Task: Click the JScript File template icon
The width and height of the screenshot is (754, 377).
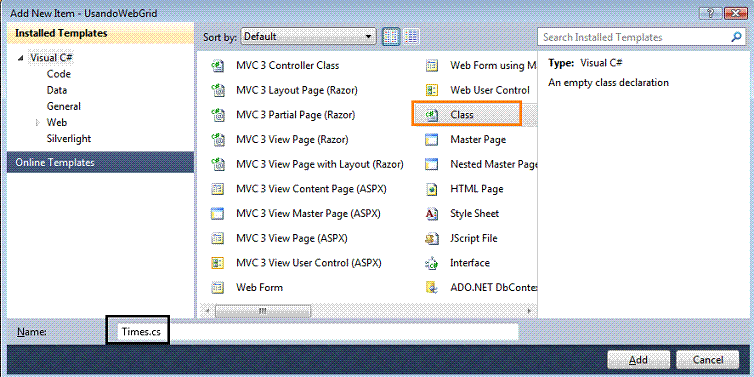Action: [x=432, y=238]
